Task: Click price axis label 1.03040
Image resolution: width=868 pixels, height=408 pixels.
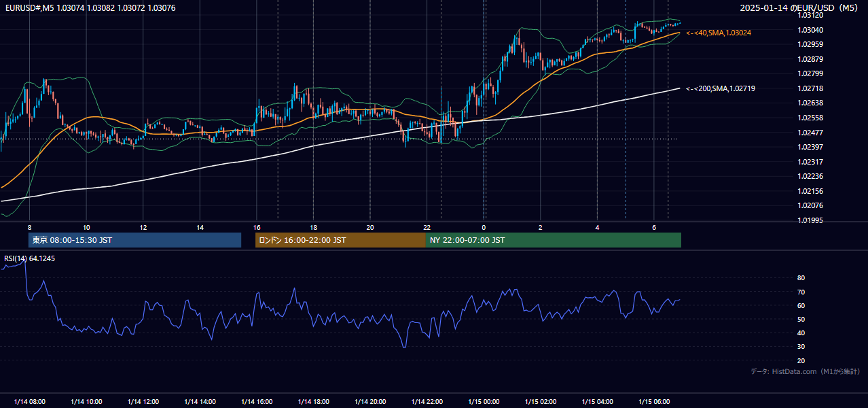Action: tap(810, 30)
